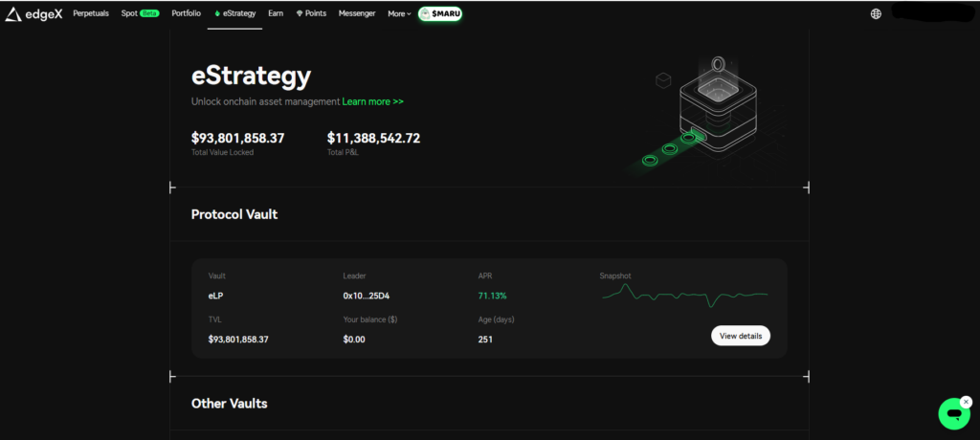Open the green chat support widget

(x=953, y=413)
